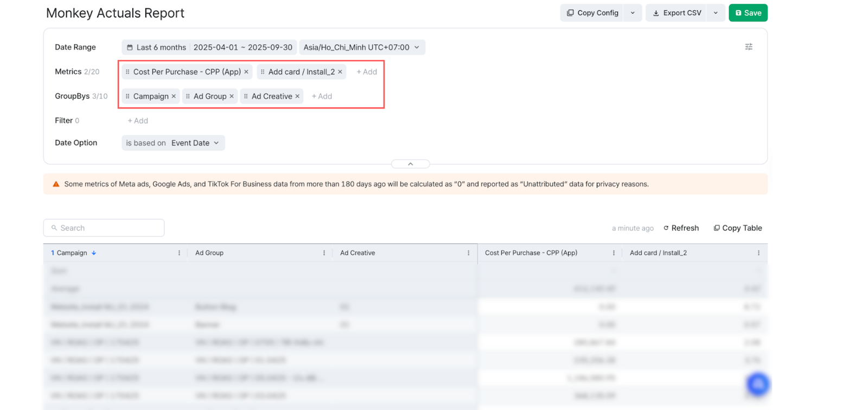The image size is (868, 410).
Task: Expand the Export CSV dropdown arrow
Action: pos(716,13)
